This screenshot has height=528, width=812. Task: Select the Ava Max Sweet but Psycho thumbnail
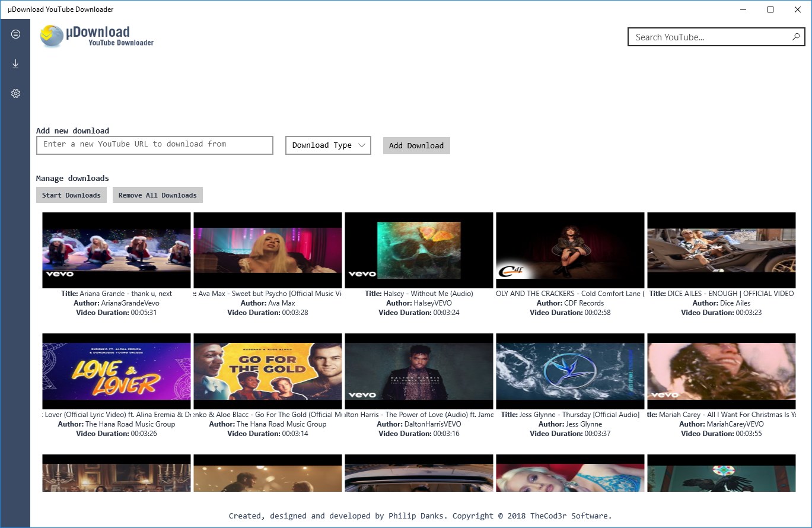point(268,250)
